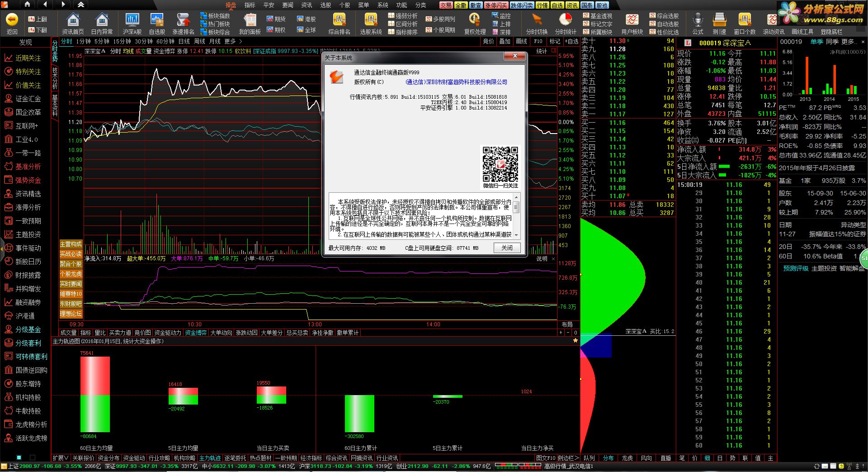This screenshot has height=472, width=868.
Task: Open 沪深A股 chart icon
Action: (132, 20)
